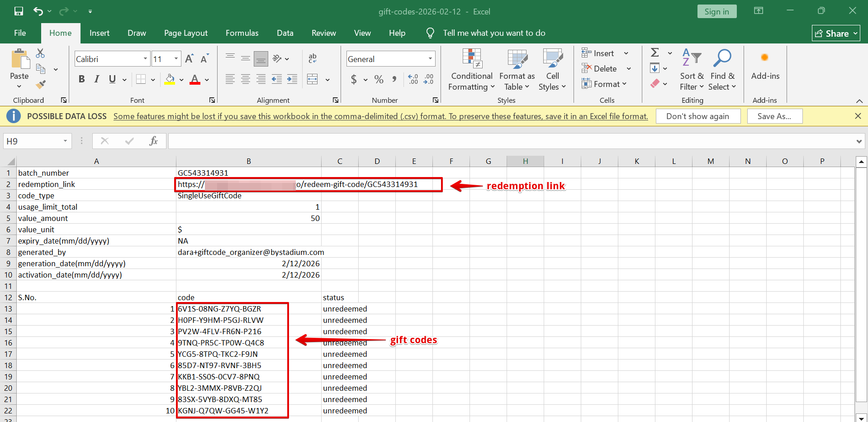Viewport: 868px width, 422px height.
Task: Switch to the Formulas tab
Action: coord(242,33)
